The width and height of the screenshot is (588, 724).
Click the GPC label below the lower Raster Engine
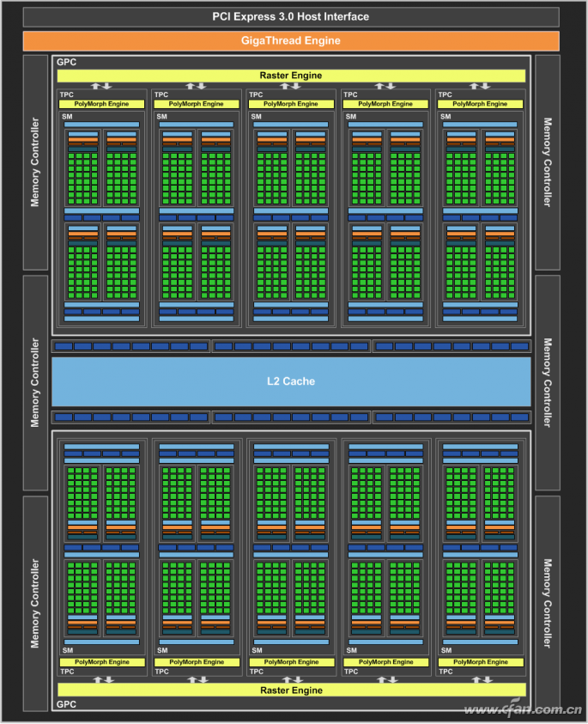click(66, 704)
